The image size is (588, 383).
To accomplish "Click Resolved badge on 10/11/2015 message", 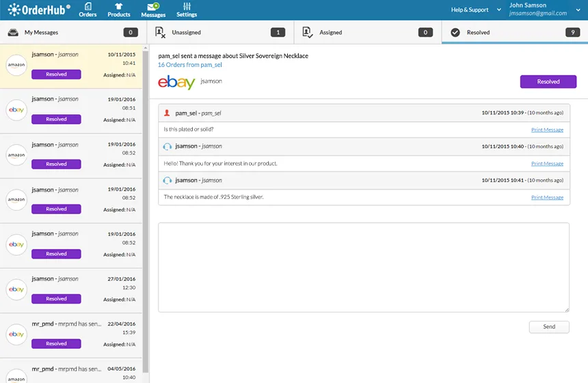I will (x=56, y=75).
